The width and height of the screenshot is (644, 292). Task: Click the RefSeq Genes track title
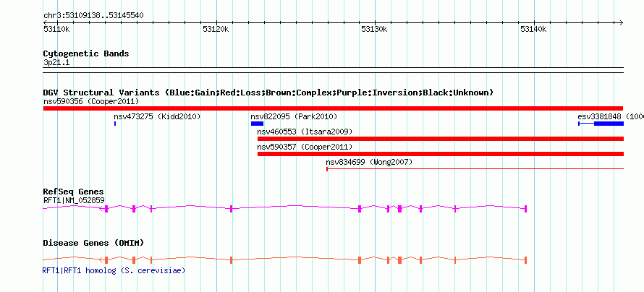(x=74, y=192)
